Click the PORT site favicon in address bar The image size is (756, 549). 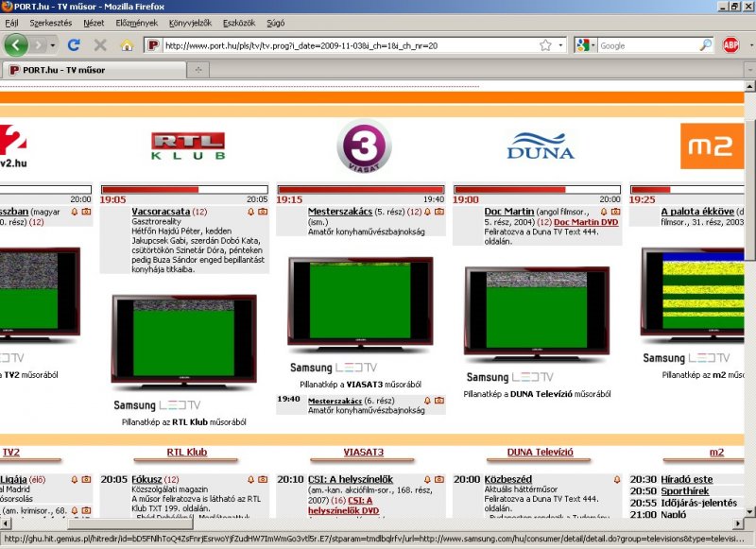153,45
